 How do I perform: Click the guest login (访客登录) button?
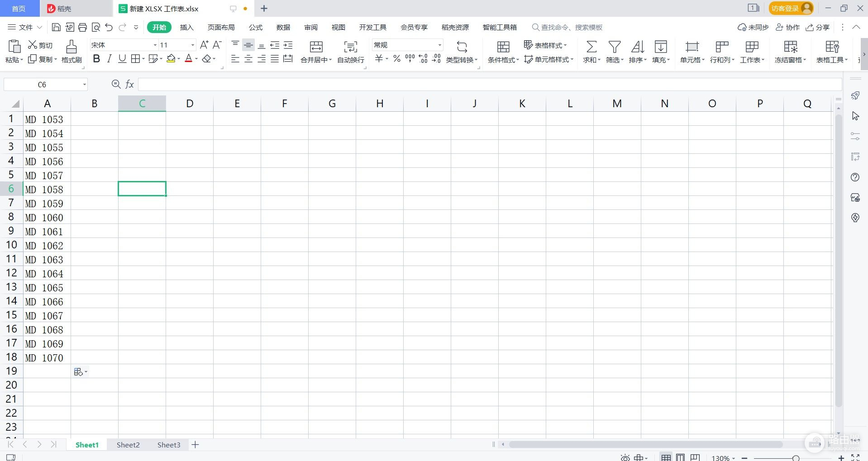click(791, 8)
